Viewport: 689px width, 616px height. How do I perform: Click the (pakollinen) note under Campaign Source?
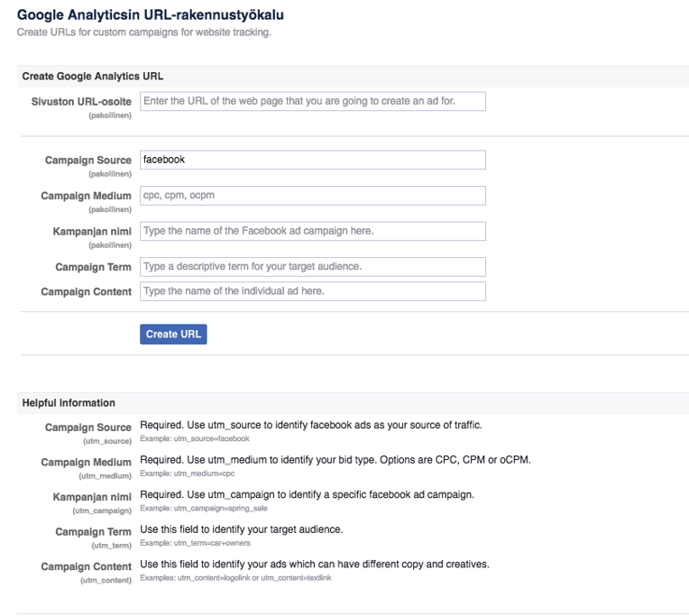[110, 174]
